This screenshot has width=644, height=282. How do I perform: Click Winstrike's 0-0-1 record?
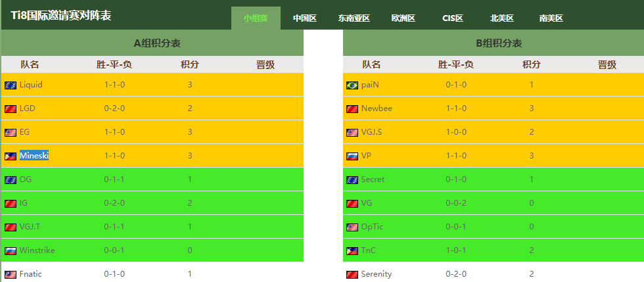click(114, 250)
